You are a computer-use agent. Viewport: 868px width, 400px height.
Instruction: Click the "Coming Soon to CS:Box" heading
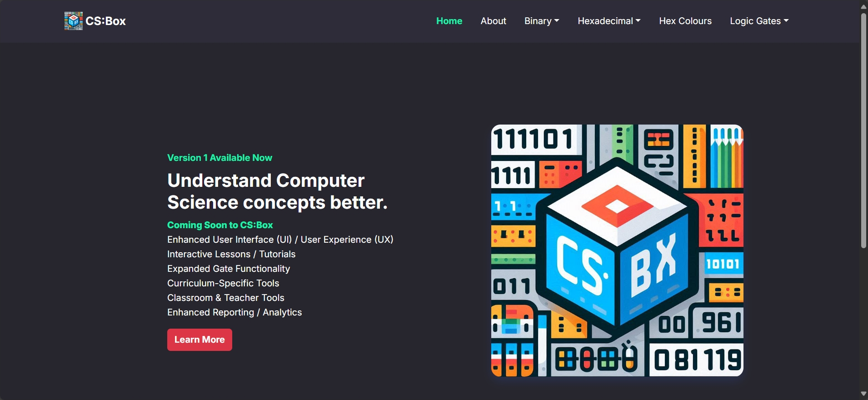(x=220, y=225)
